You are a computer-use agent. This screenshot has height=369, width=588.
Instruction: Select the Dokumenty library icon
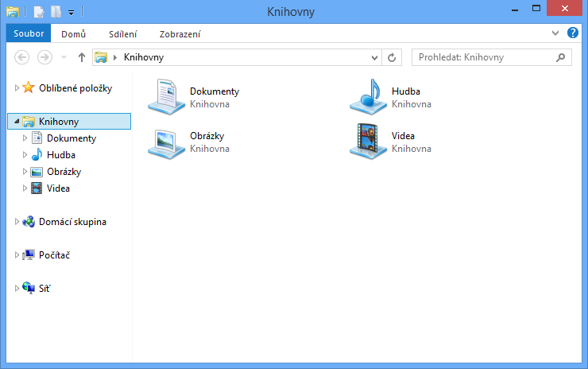click(166, 97)
